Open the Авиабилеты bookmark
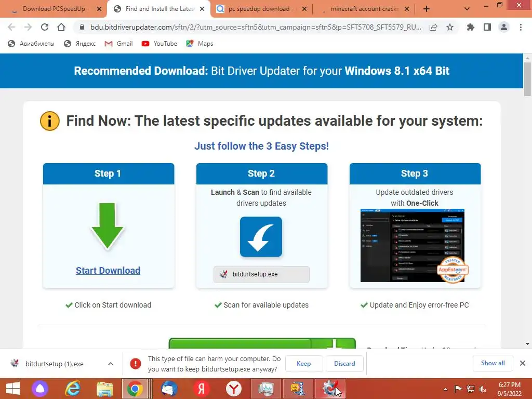The width and height of the screenshot is (532, 399). [x=31, y=44]
